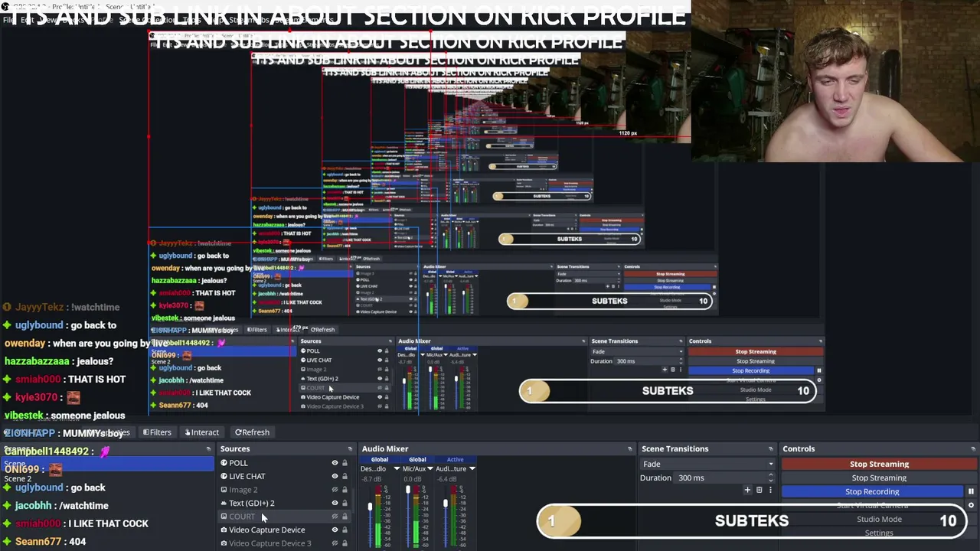Adjust the Audi...ture channel volume fader
The height and width of the screenshot is (551, 980).
tap(445, 504)
